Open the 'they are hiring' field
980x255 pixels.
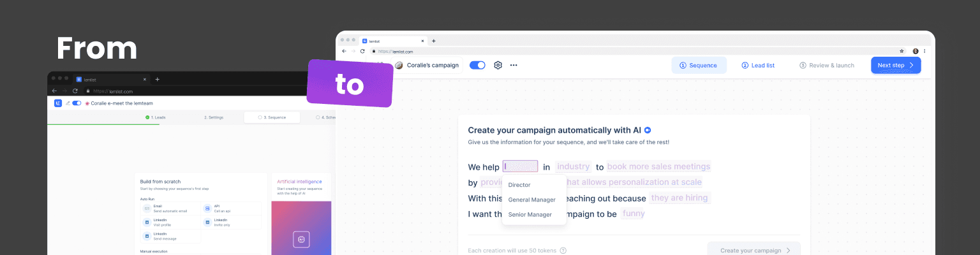coord(679,198)
